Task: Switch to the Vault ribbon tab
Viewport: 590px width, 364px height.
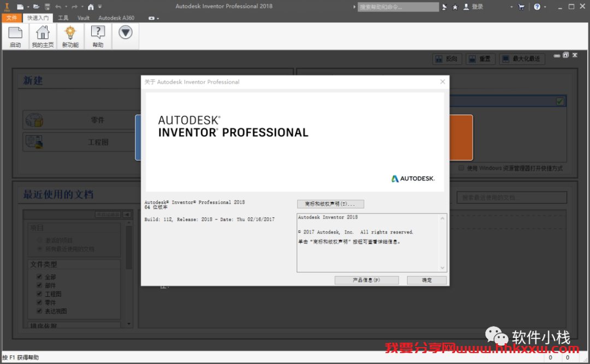Action: pos(84,17)
